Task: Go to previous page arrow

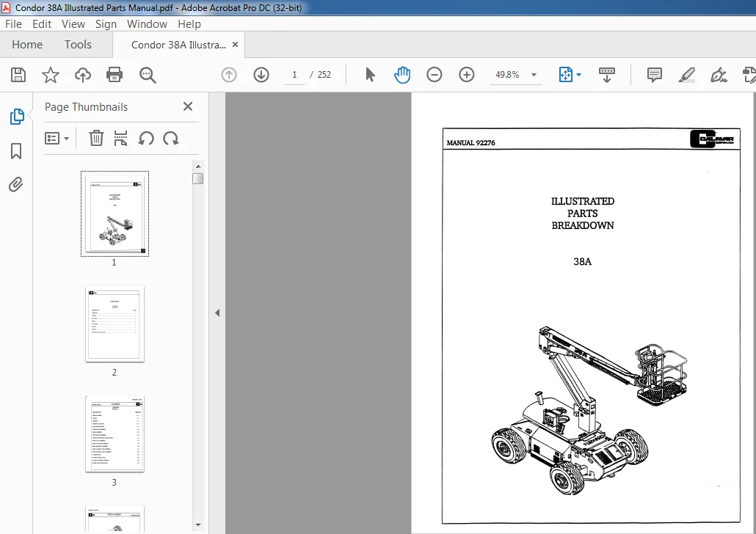Action: [229, 75]
